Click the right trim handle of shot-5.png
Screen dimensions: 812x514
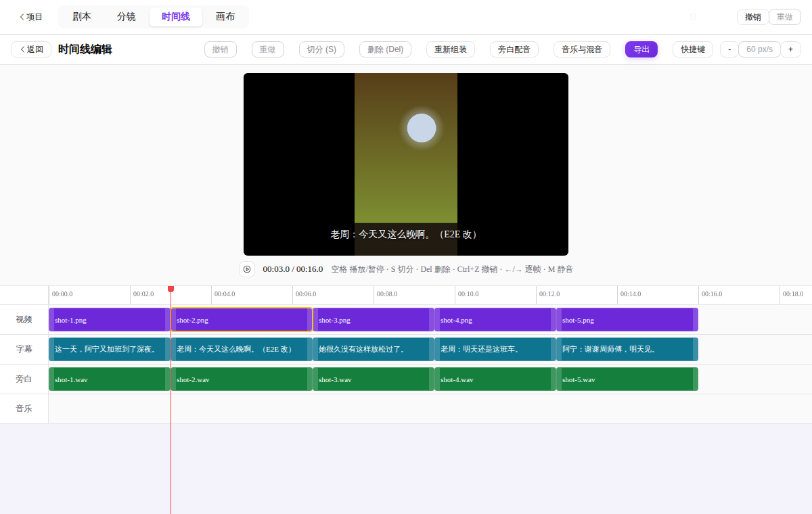coord(696,320)
